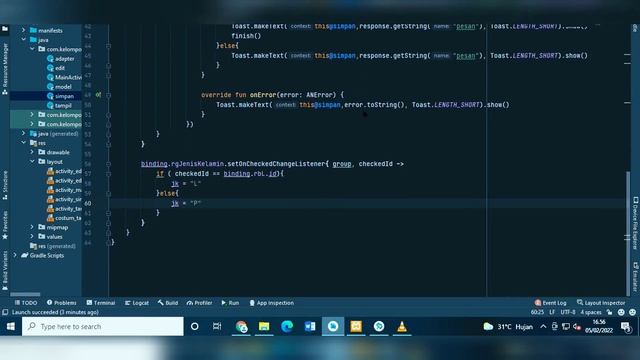This screenshot has height=360, width=640.
Task: Expand the manifests folder
Action: pyautogui.click(x=24, y=30)
